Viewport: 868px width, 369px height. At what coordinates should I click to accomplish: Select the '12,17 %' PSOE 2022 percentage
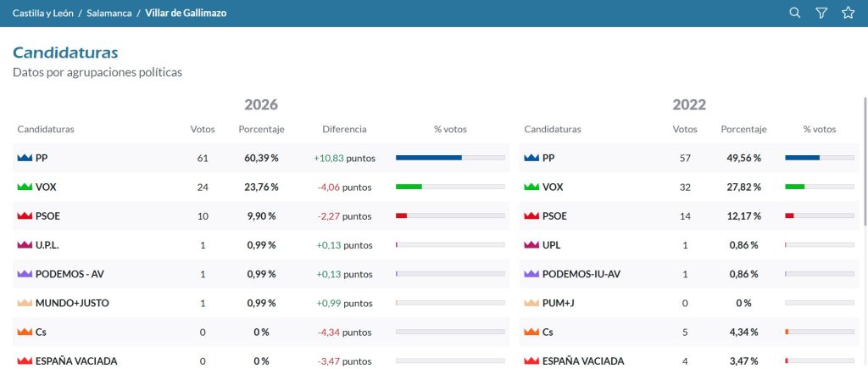tap(743, 216)
